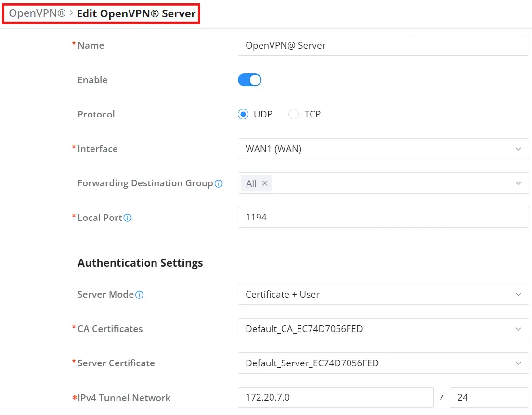Go back to OpenVPN® breadcrumb
Screen dimensions: 532x415
[37, 13]
